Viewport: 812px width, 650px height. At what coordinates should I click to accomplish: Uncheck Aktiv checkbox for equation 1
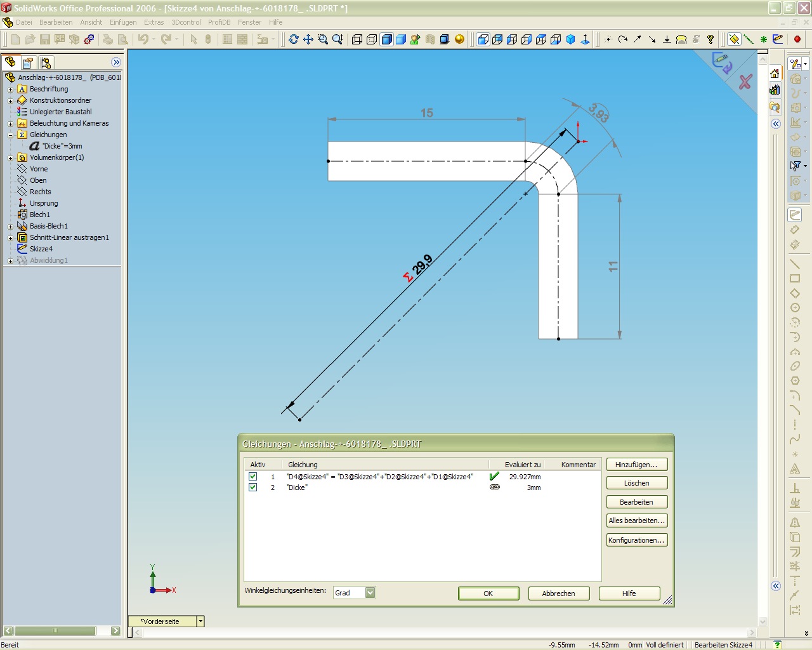pyautogui.click(x=252, y=476)
